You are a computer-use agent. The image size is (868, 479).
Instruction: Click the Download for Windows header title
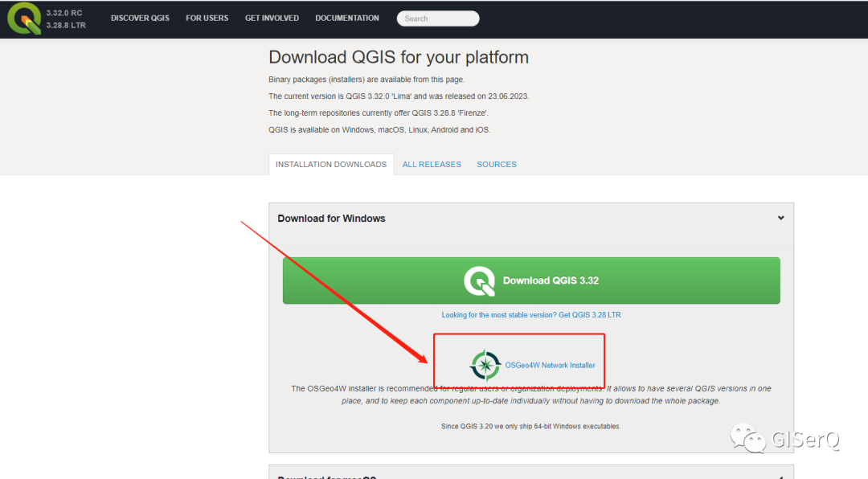click(332, 218)
